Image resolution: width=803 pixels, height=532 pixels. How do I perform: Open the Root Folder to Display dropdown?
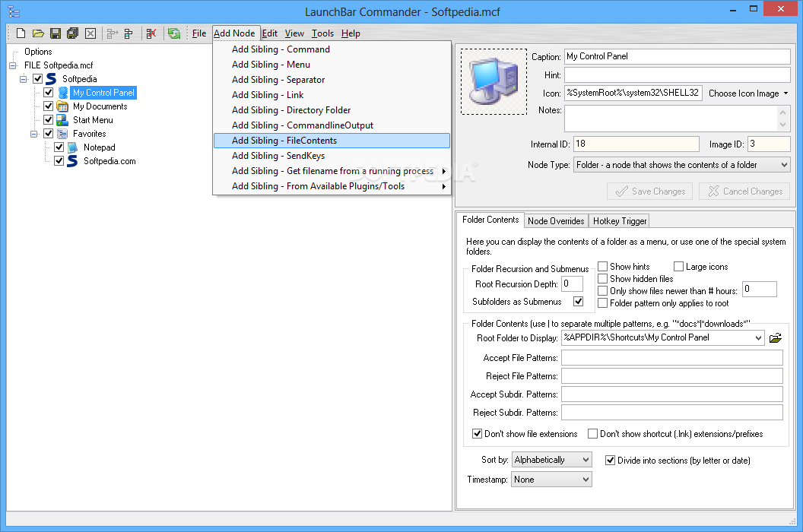click(758, 338)
